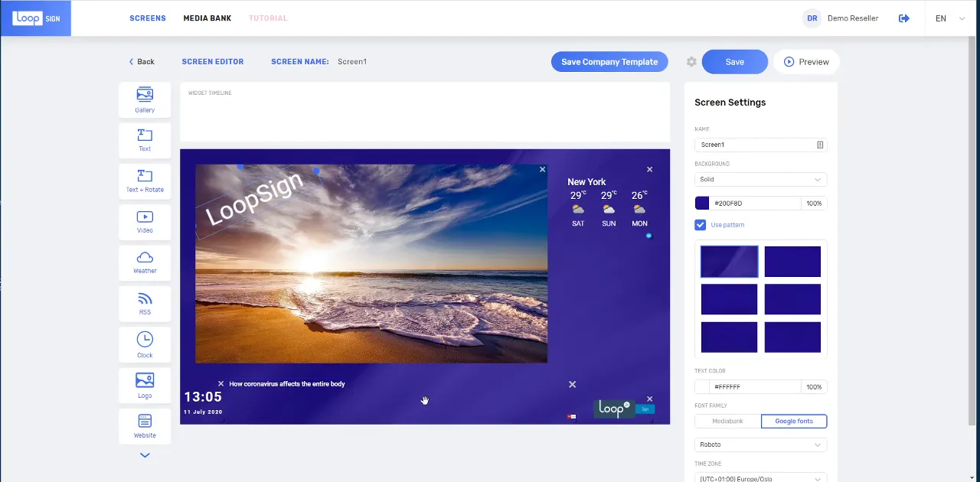Add a Website widget
Viewport: 980px width, 482px height.
(145, 426)
